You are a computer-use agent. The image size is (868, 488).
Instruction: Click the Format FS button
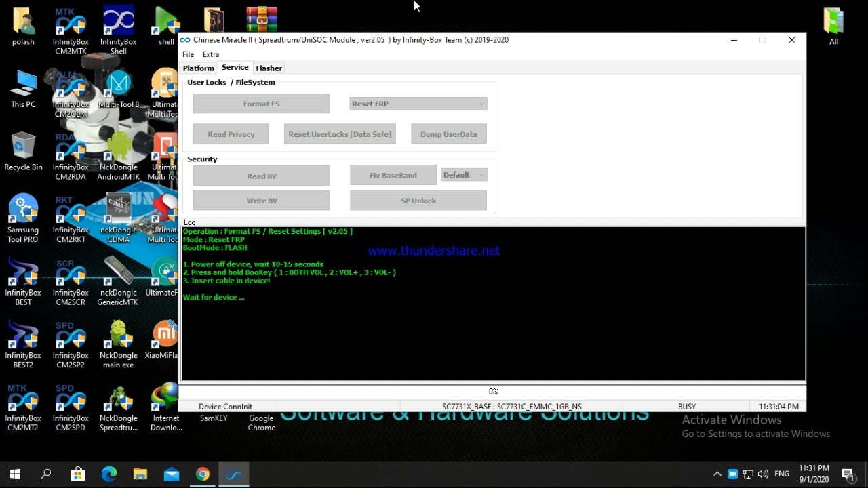[261, 104]
